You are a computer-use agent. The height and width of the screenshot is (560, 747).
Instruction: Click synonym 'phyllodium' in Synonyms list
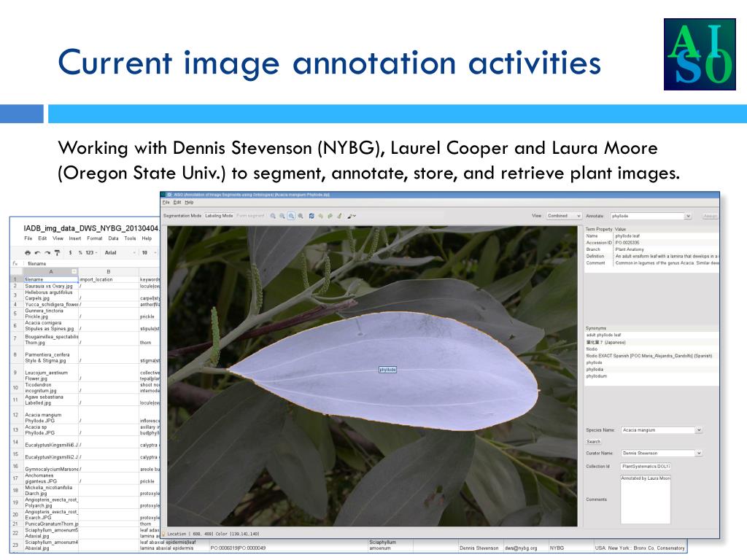click(597, 376)
